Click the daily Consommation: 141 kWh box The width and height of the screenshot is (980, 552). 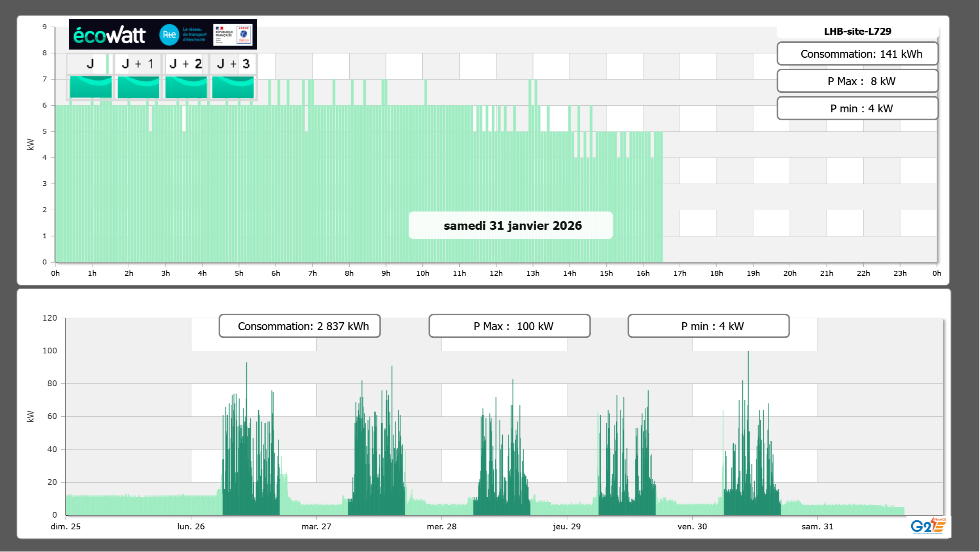[x=857, y=54]
